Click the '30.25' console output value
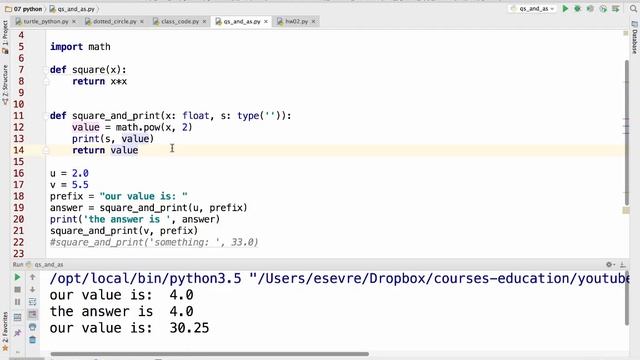The image size is (640, 360). (x=189, y=328)
